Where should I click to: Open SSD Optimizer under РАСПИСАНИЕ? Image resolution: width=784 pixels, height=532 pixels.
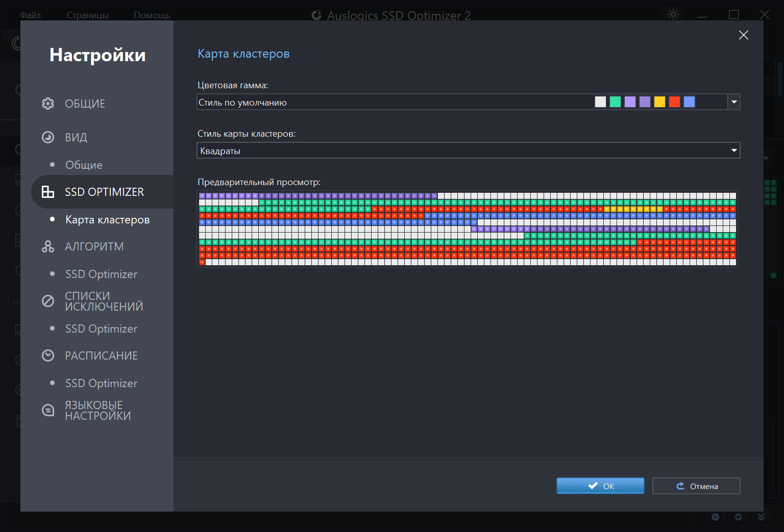point(101,383)
